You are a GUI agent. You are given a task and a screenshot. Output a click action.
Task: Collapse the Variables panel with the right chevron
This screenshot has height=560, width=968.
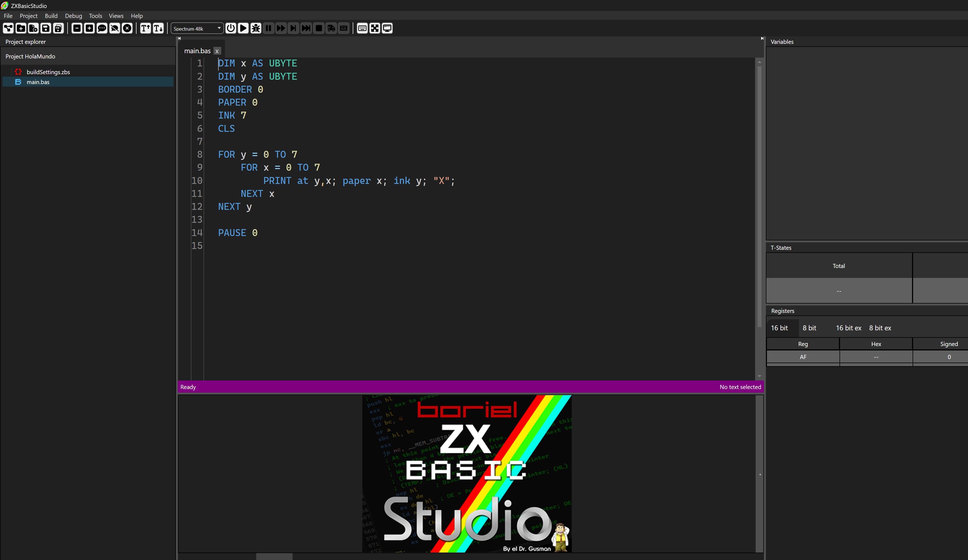(762, 38)
